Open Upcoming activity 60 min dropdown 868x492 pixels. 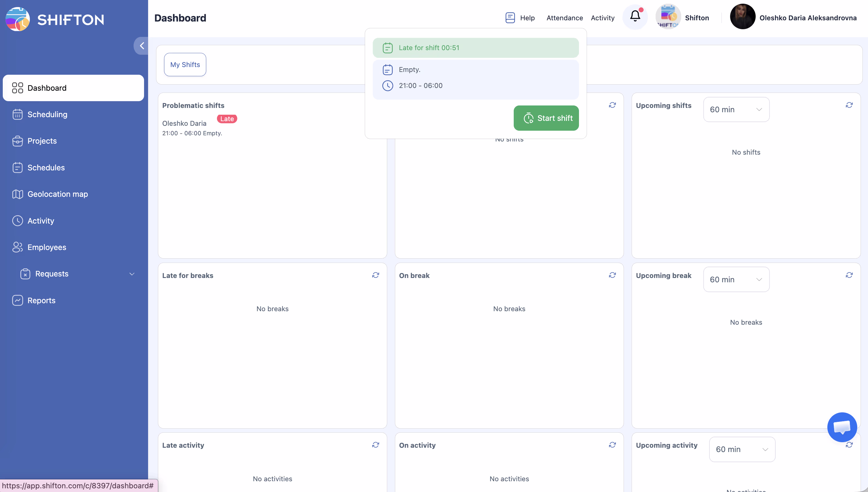(x=741, y=450)
